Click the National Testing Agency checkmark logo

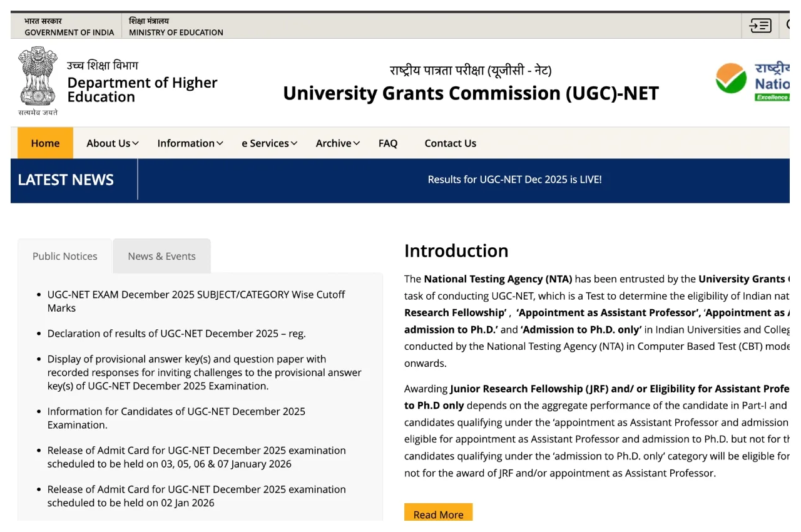coord(732,79)
